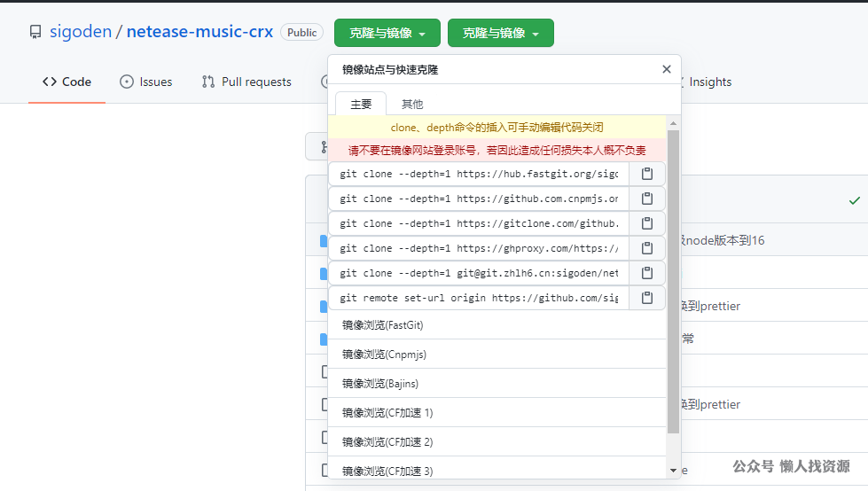Click the popup scrollbar up arrow

coord(673,123)
